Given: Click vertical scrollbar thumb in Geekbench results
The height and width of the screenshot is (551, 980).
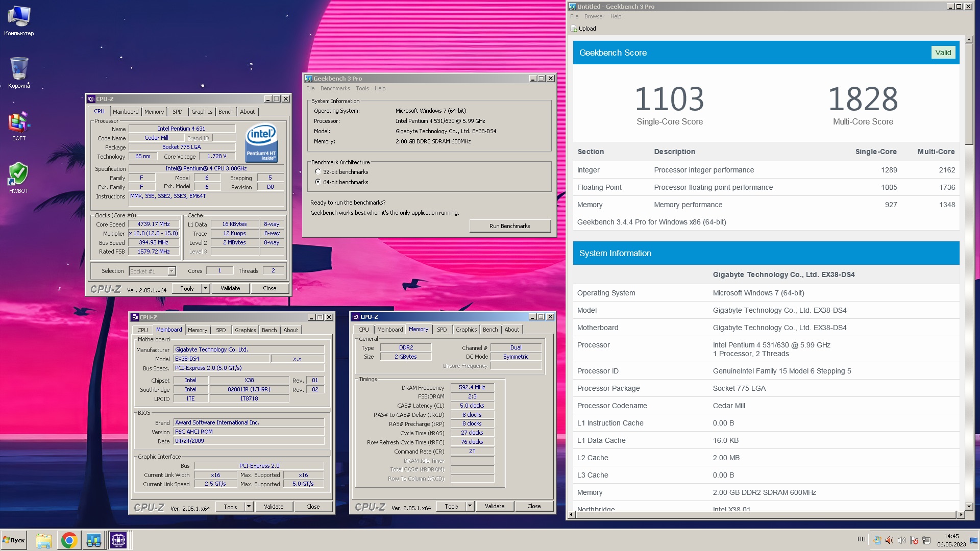Looking at the screenshot, I should 969,94.
